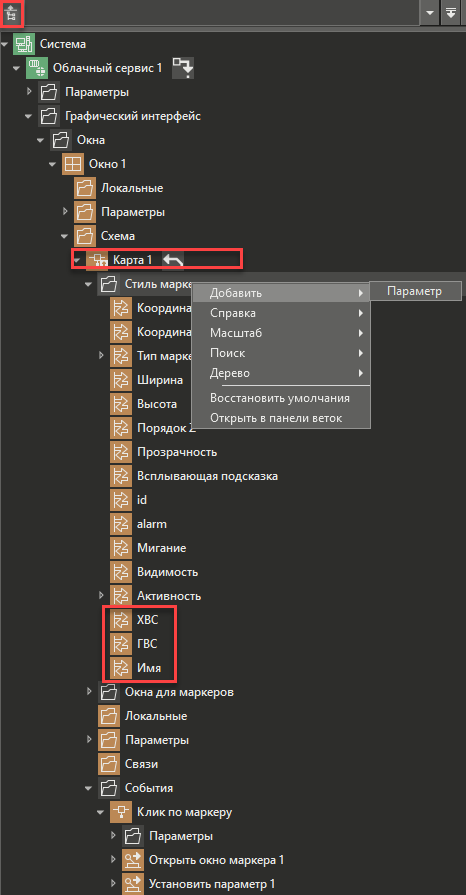466x895 pixels.
Task: Click the Открыть окно маркера 1 action icon
Action: click(x=132, y=860)
